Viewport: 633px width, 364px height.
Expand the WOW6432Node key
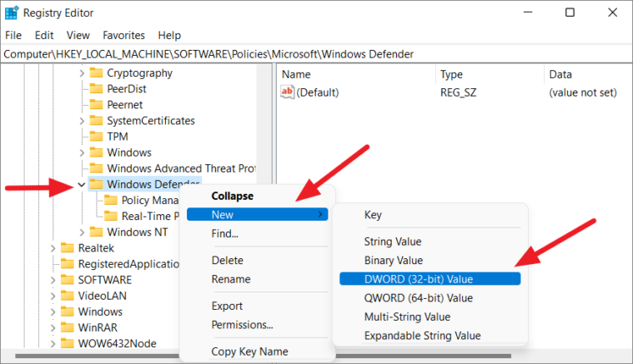click(53, 344)
